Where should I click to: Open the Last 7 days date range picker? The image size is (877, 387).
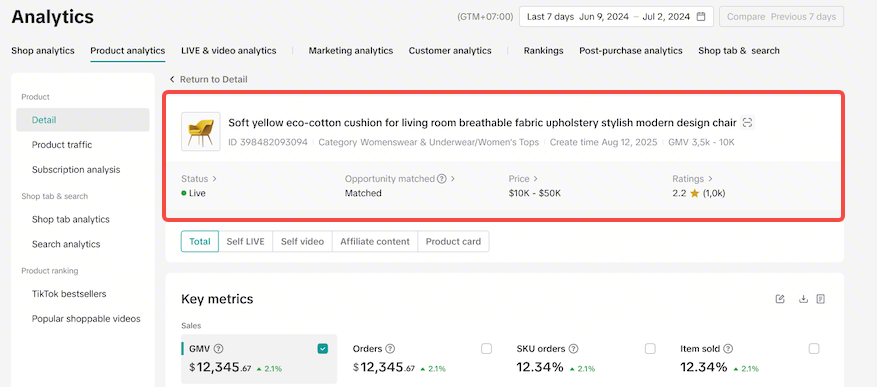click(x=616, y=17)
